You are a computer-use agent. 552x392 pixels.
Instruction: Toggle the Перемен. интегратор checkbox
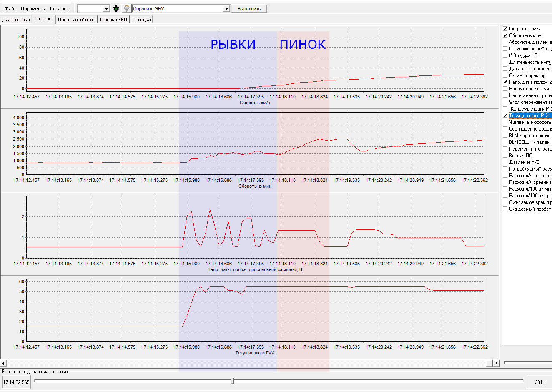(x=505, y=149)
